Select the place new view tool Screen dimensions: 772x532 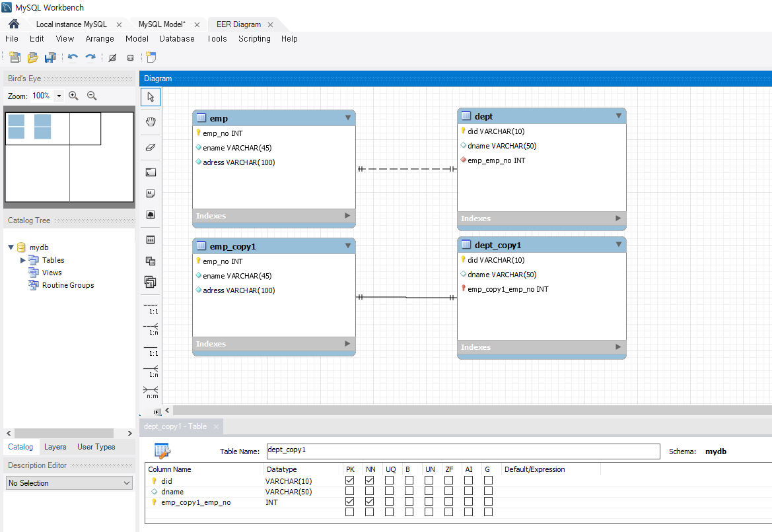click(151, 261)
